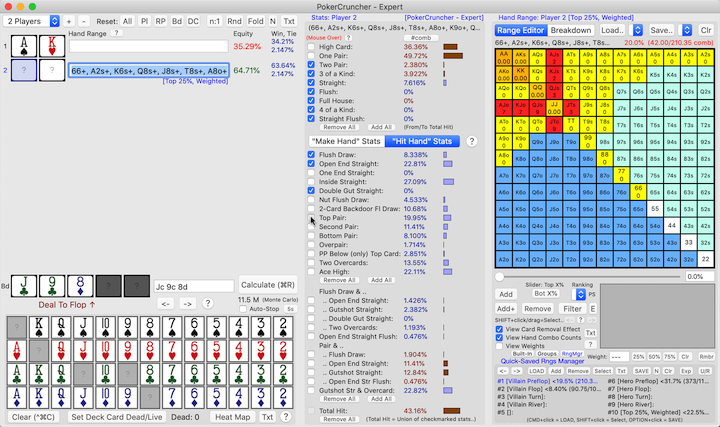Viewport: 720px width, 427px height.
Task: Disable View Hand Combo Counts
Action: pos(499,337)
